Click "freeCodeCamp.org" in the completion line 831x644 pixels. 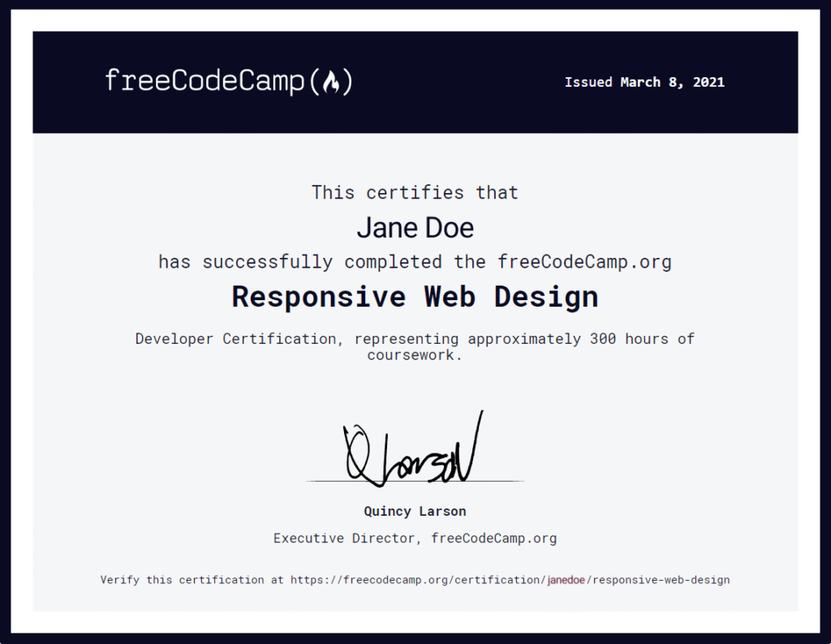pyautogui.click(x=584, y=262)
